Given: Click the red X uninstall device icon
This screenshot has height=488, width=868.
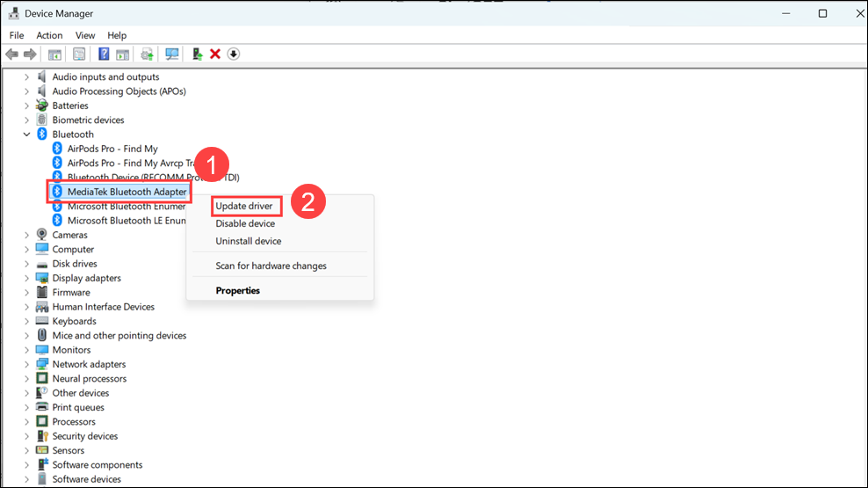Looking at the screenshot, I should [215, 55].
